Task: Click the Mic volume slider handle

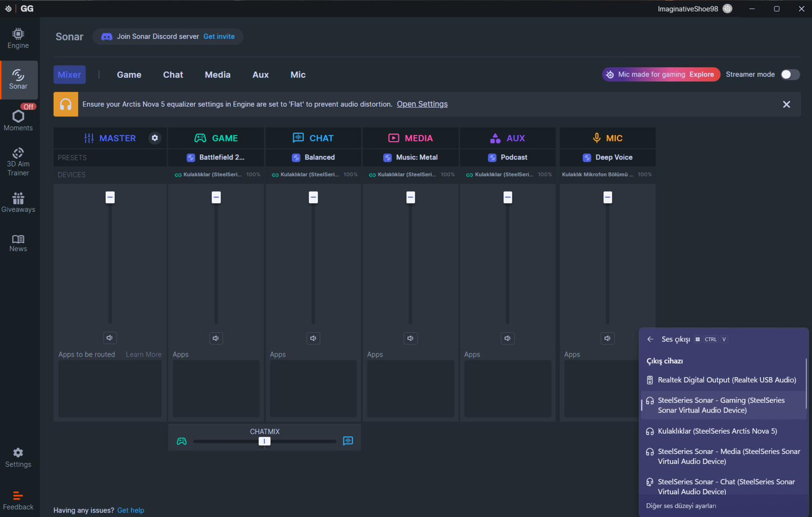Action: (x=608, y=197)
